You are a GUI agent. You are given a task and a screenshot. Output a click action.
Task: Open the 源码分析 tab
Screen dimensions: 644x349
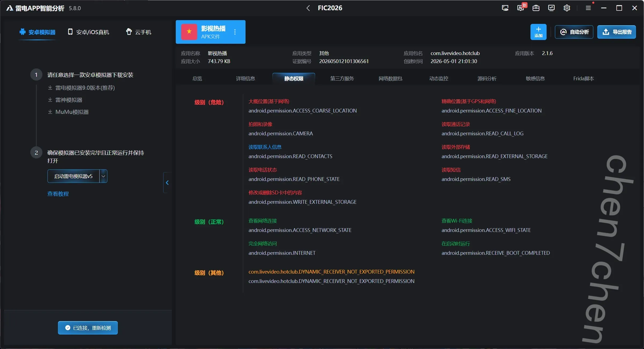(487, 78)
